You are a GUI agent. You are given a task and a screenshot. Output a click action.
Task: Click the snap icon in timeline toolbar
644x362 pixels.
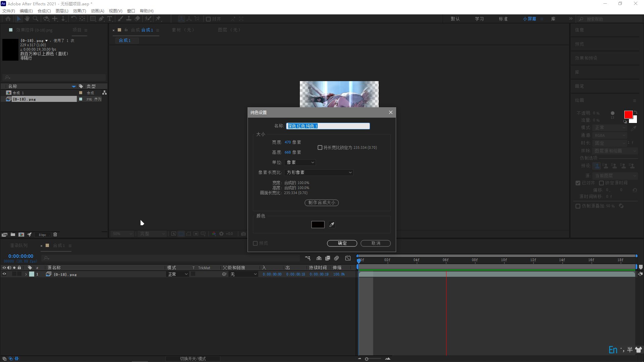[x=318, y=258]
